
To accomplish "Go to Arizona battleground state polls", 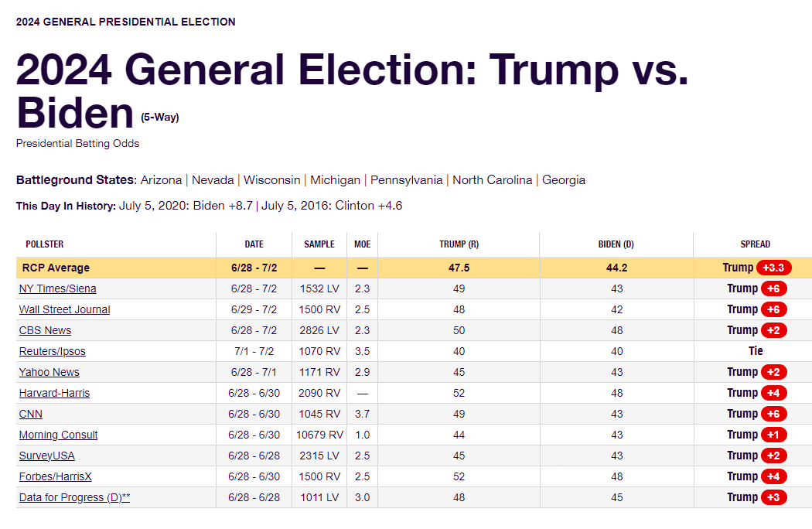I will [x=161, y=180].
